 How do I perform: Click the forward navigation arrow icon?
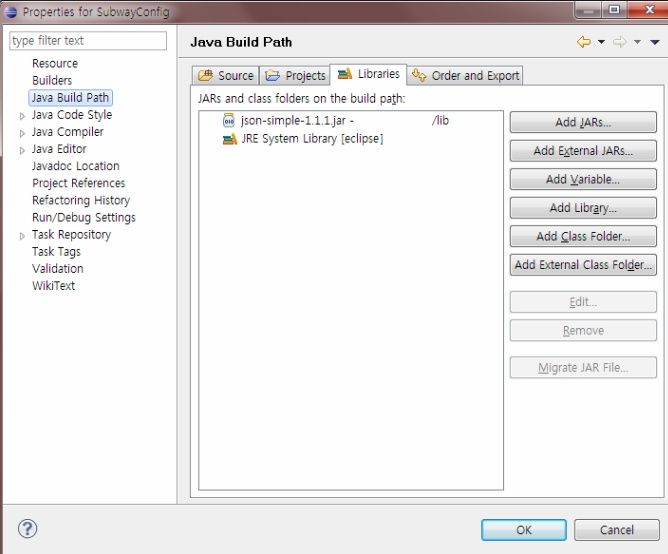click(619, 42)
